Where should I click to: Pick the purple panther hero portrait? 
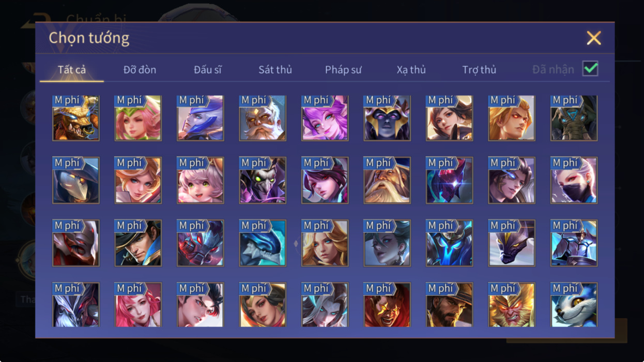click(512, 243)
